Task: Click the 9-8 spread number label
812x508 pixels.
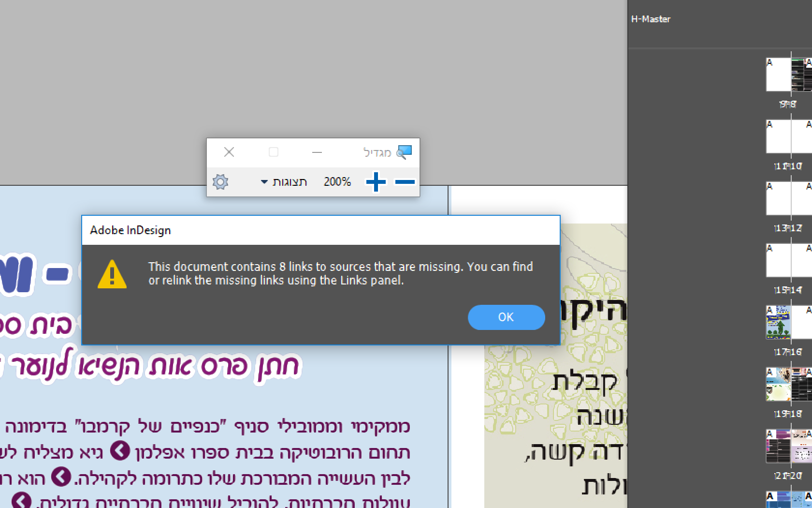Action: point(788,104)
